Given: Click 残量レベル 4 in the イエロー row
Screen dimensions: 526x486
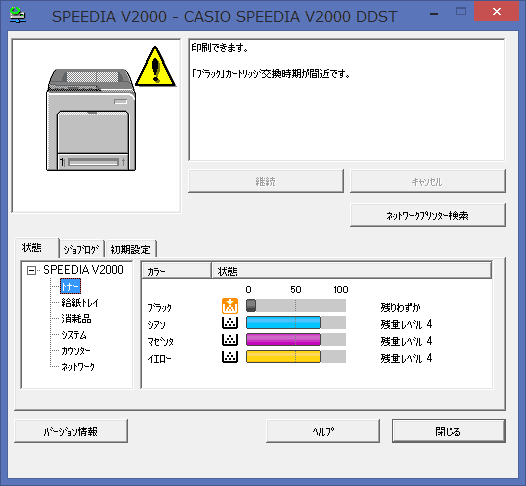Looking at the screenshot, I should click(x=406, y=358).
